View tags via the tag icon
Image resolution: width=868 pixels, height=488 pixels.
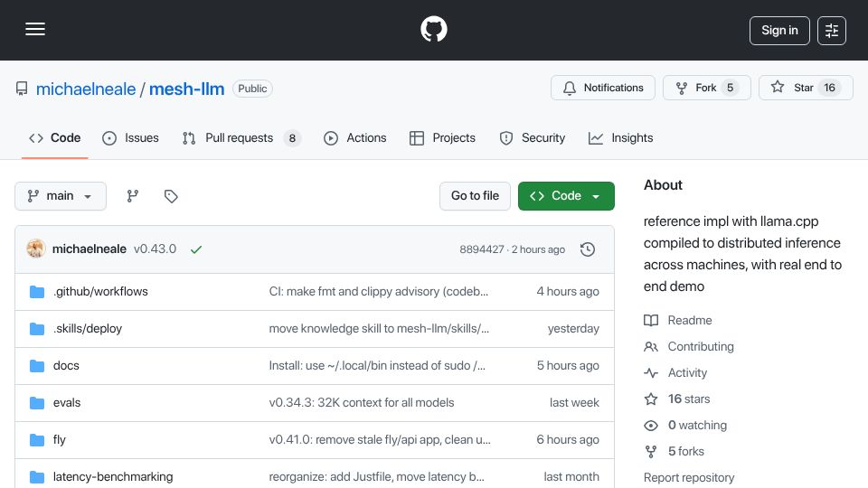pos(171,196)
